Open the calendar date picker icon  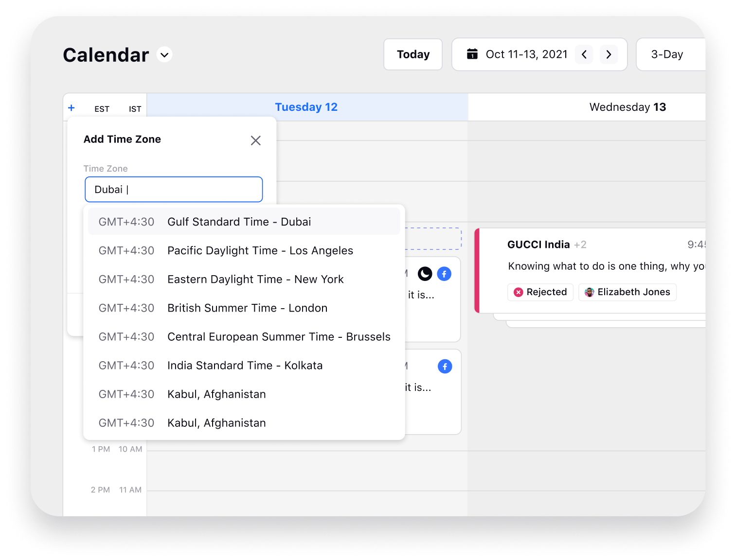472,54
